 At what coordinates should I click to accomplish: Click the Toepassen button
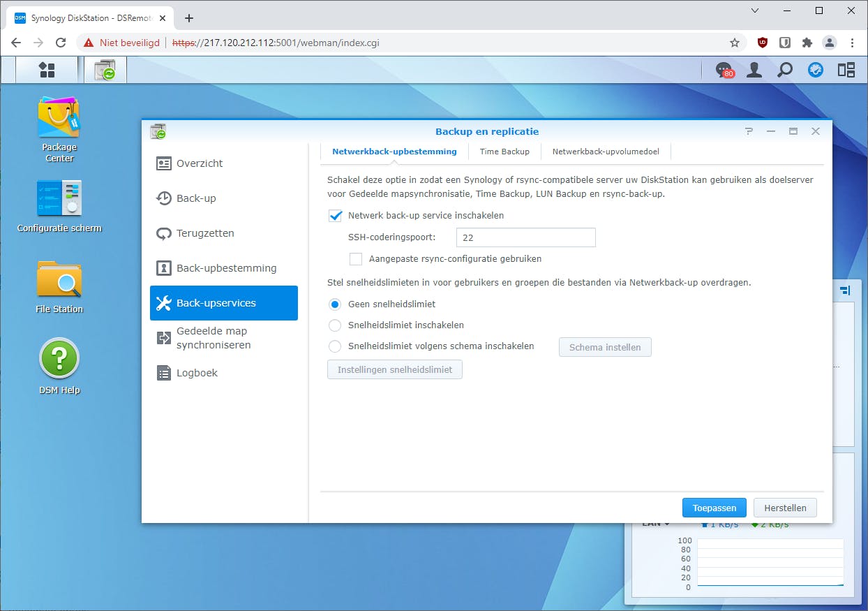pos(714,508)
